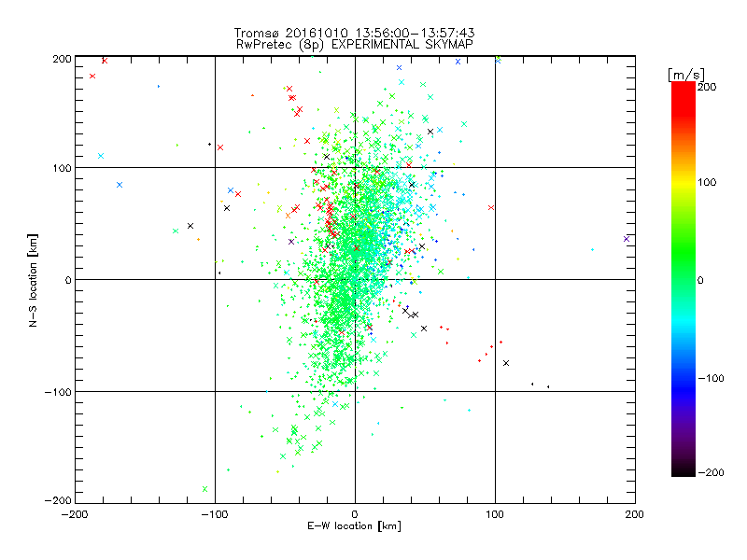
Task: Click the red X marker just left of the 100 km east line
Action: [x=491, y=207]
